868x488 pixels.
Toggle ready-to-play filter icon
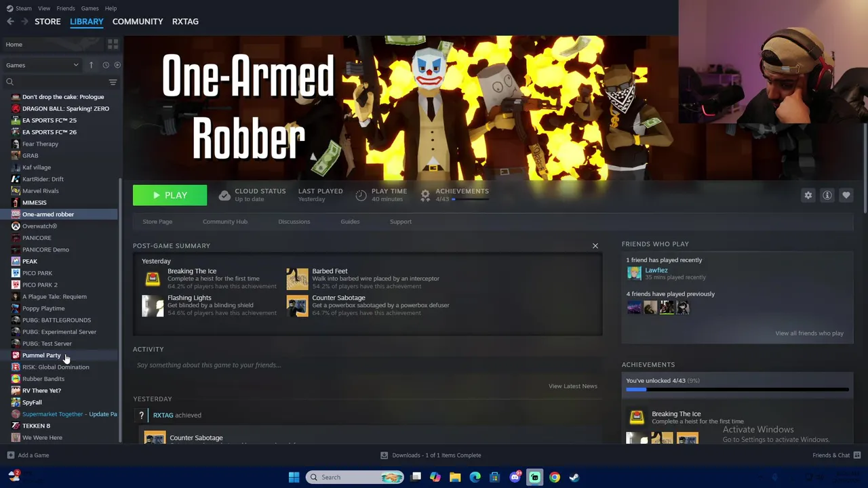pyautogui.click(x=117, y=65)
